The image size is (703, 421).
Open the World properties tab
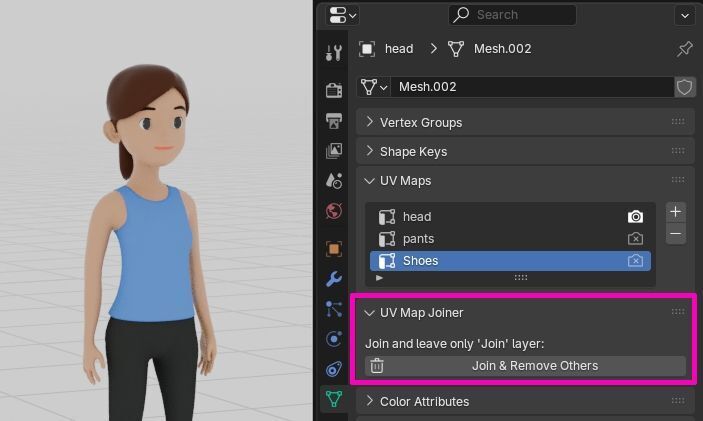point(334,211)
